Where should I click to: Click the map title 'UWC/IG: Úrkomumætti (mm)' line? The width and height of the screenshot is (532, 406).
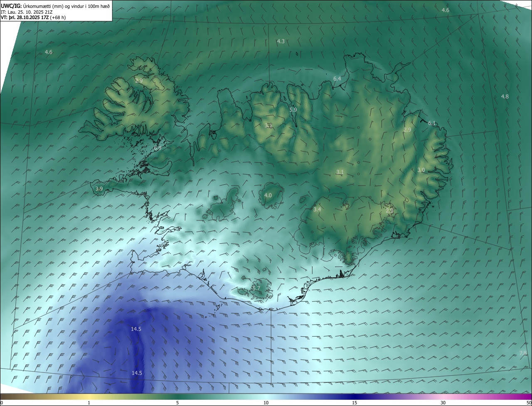55,6
